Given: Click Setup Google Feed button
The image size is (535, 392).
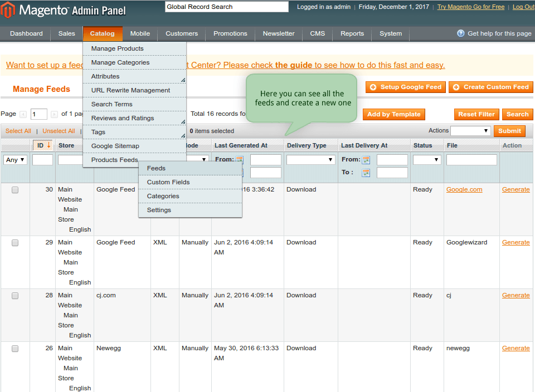Looking at the screenshot, I should (406, 87).
